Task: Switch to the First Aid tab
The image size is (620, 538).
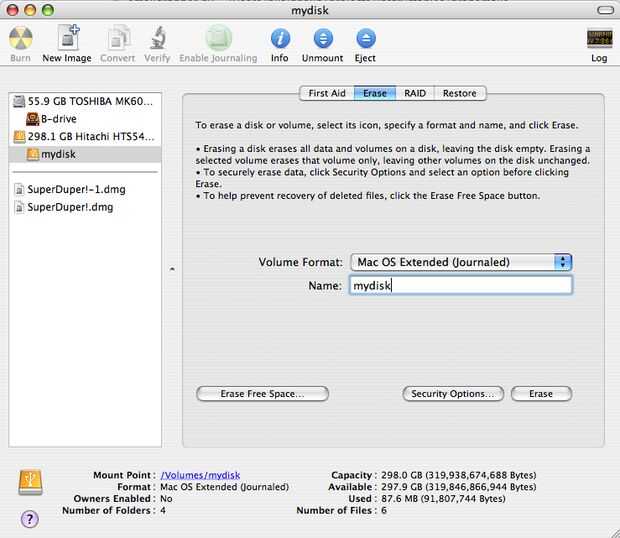Action: [x=327, y=93]
